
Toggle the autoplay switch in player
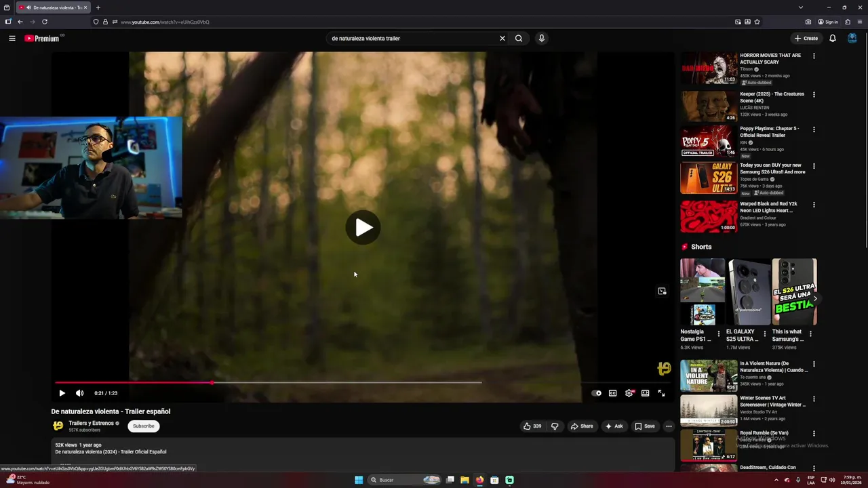596,393
